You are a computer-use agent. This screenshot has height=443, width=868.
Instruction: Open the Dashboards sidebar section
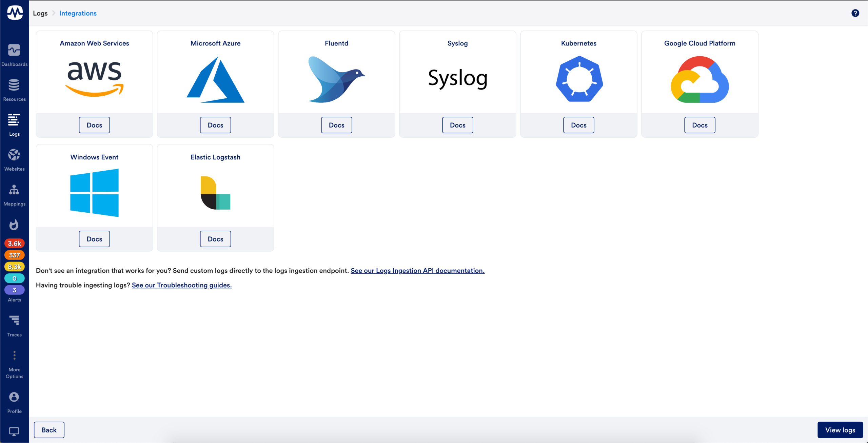coord(14,55)
